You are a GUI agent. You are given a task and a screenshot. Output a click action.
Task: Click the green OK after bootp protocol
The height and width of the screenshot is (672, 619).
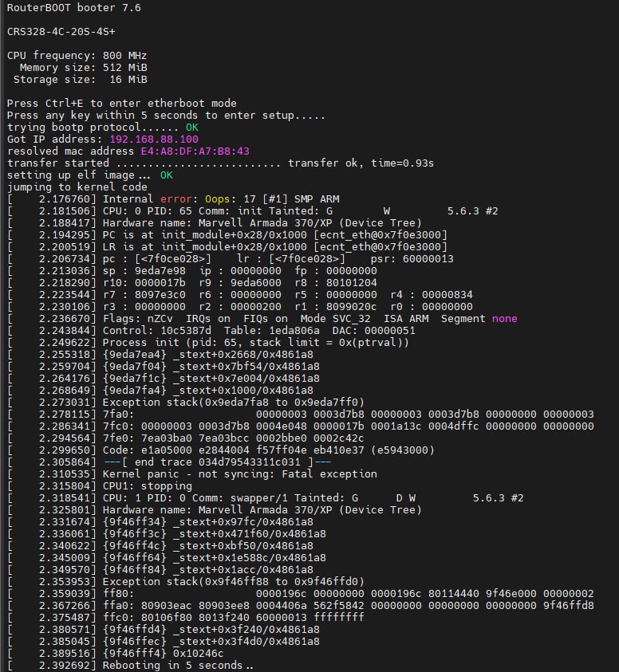pyautogui.click(x=191, y=128)
